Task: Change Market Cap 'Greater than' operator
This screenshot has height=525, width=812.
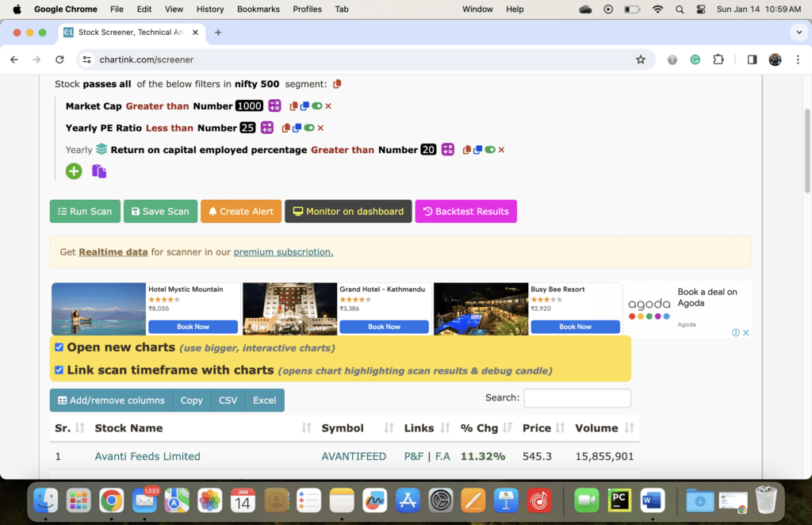Action: 158,106
